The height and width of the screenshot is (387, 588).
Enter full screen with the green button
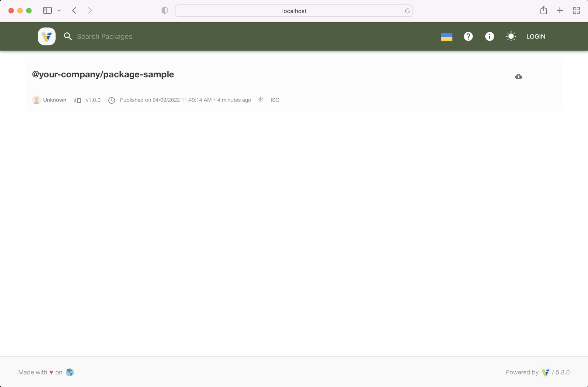29,11
